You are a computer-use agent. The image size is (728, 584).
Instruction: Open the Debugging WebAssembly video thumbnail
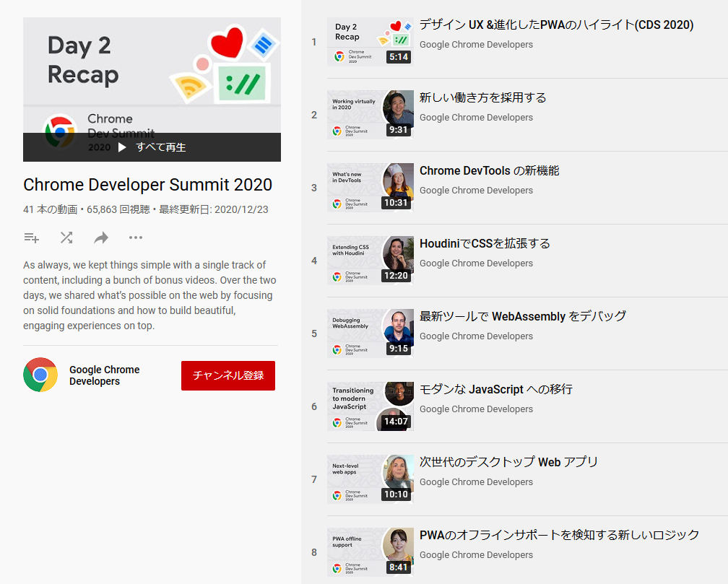370,334
